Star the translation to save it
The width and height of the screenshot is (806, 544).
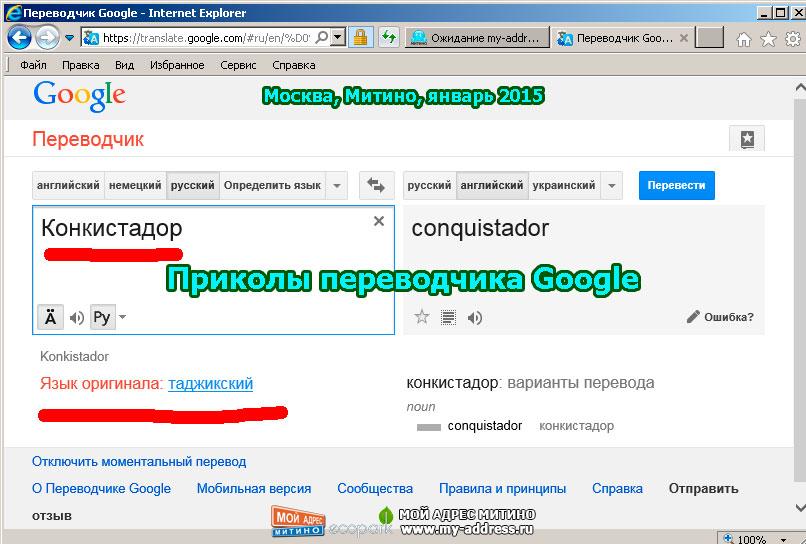[422, 318]
